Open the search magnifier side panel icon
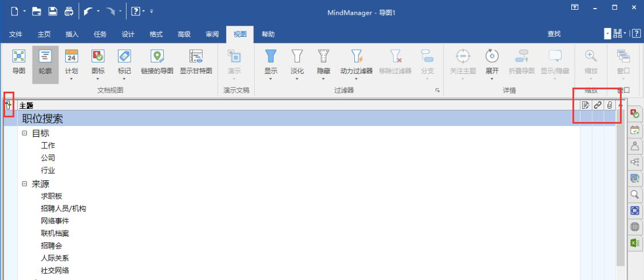The width and height of the screenshot is (644, 280). tap(635, 195)
